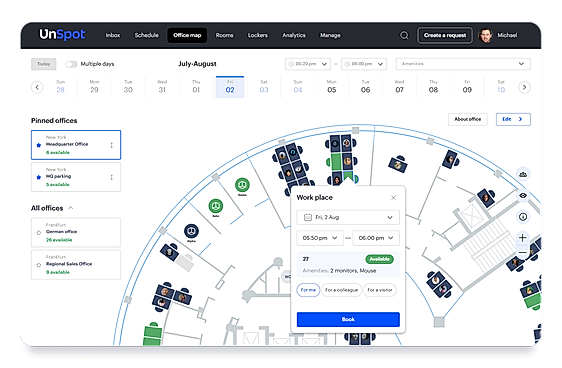This screenshot has height=368, width=562.
Task: Select Wed 07 in the date strip
Action: 399,87
